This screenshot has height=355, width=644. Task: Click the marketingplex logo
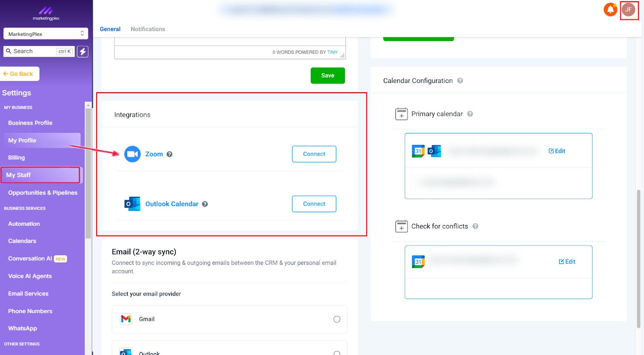coord(46,13)
